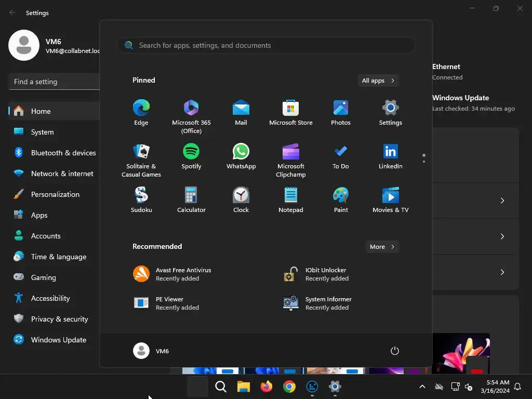Click the Settings back arrow
Screen dimensions: 532x399
pyautogui.click(x=12, y=12)
